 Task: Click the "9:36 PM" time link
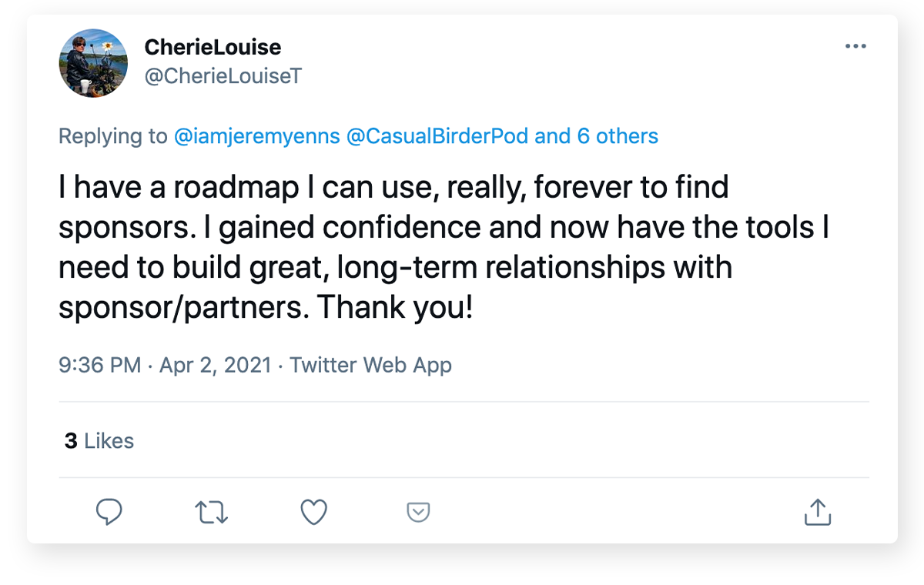point(99,365)
